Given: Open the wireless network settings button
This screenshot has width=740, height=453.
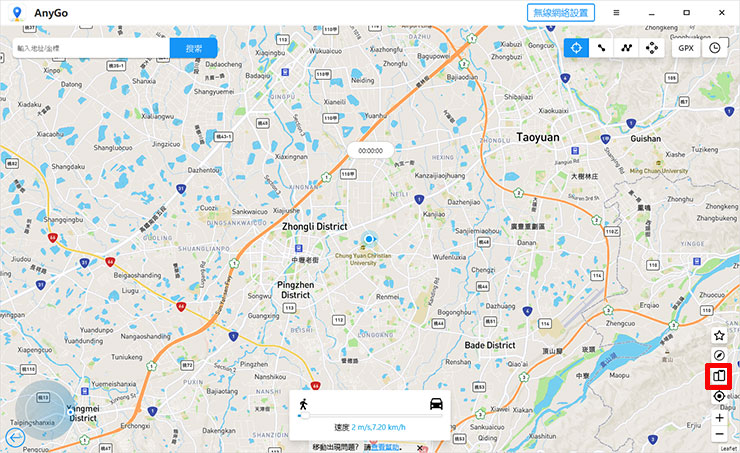Looking at the screenshot, I should [x=561, y=13].
